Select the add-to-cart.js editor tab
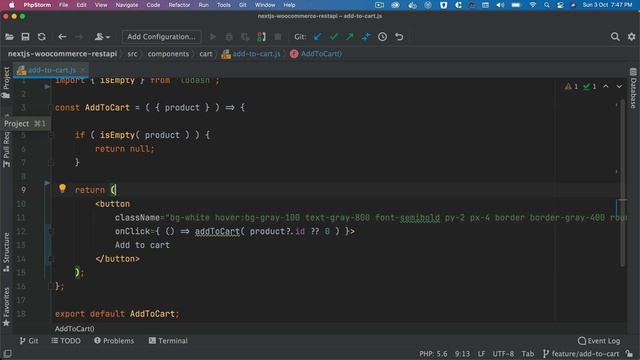This screenshot has height=360, width=640. (51, 70)
